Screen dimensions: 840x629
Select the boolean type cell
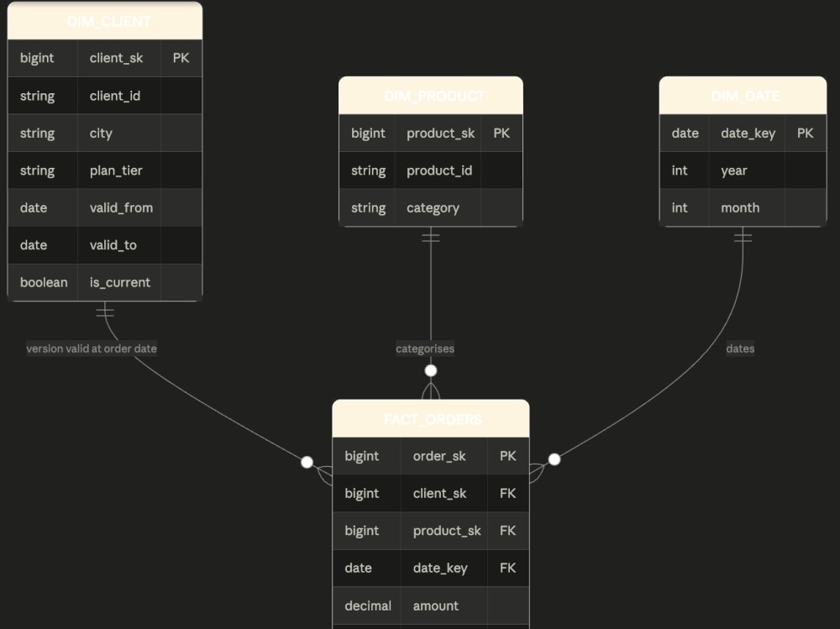pyautogui.click(x=44, y=282)
